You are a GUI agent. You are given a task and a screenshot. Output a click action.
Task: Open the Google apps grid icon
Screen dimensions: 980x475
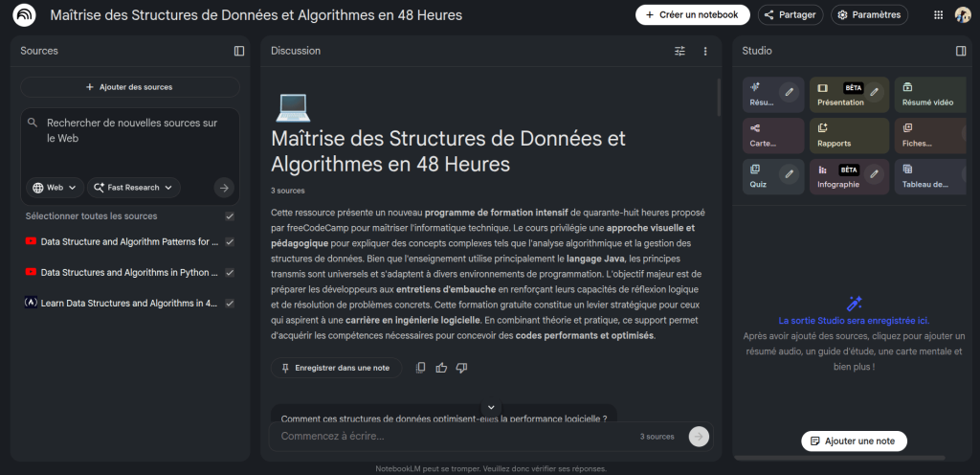pos(938,15)
